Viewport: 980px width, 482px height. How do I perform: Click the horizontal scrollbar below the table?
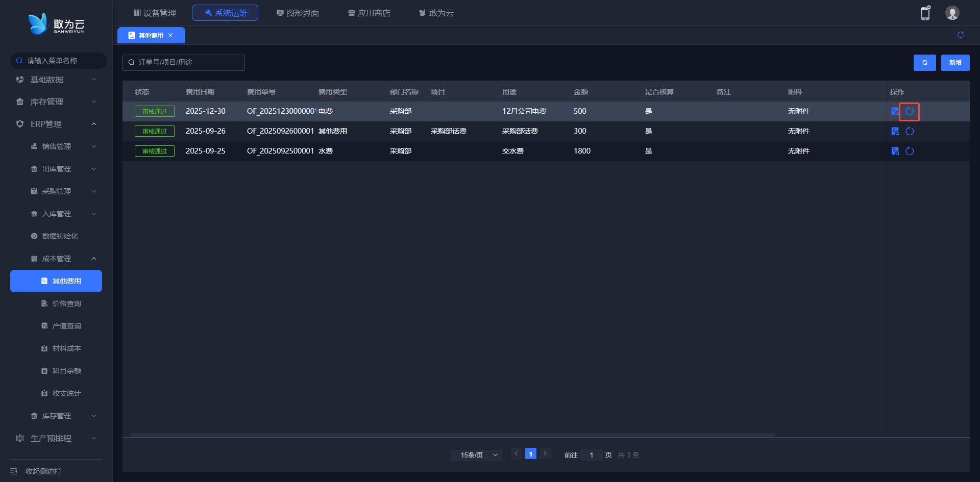click(x=452, y=435)
